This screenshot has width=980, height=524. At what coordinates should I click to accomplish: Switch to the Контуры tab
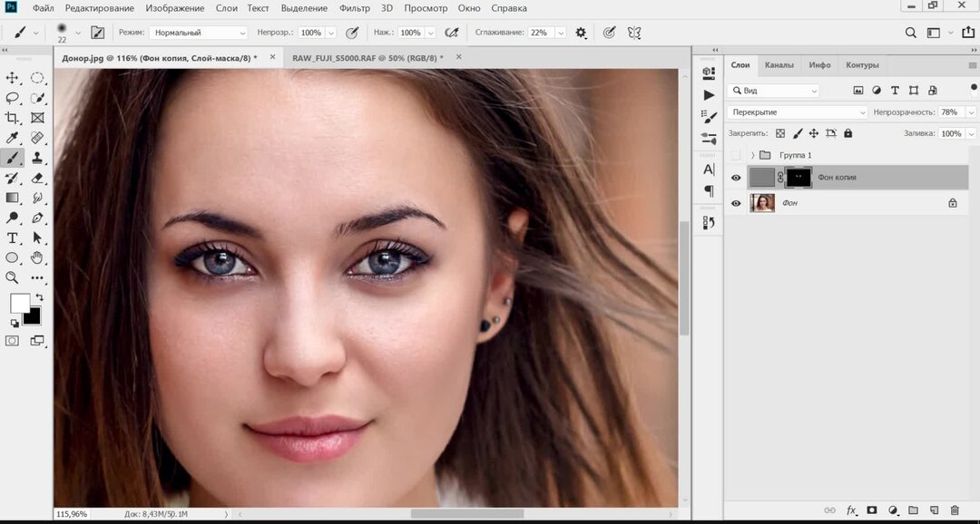[862, 65]
